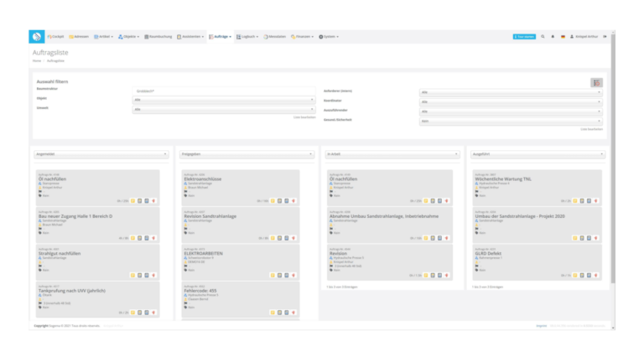Viewport: 644px width, 362px height.
Task: Click blue icon on Wöchentliche Wartung TNL card
Action: (x=589, y=201)
